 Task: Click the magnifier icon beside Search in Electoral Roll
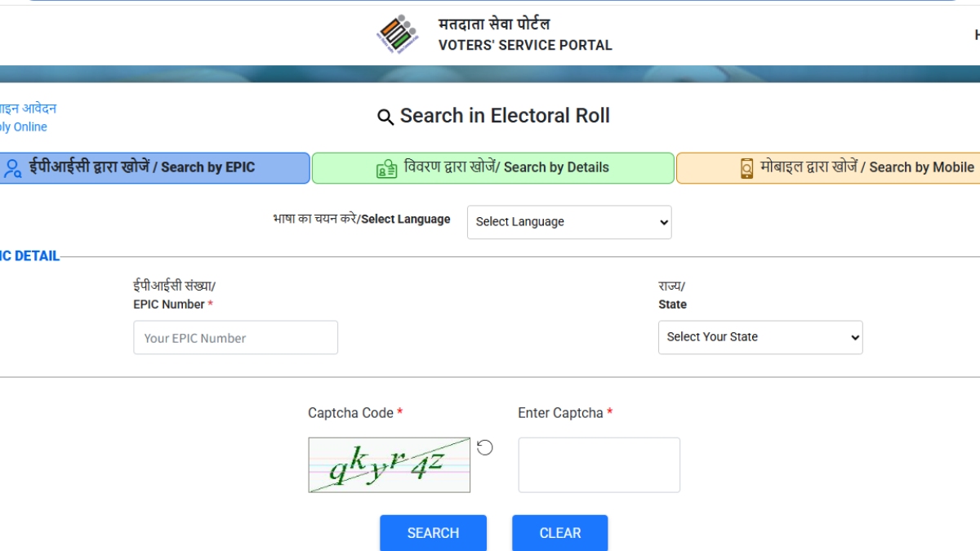pos(385,118)
